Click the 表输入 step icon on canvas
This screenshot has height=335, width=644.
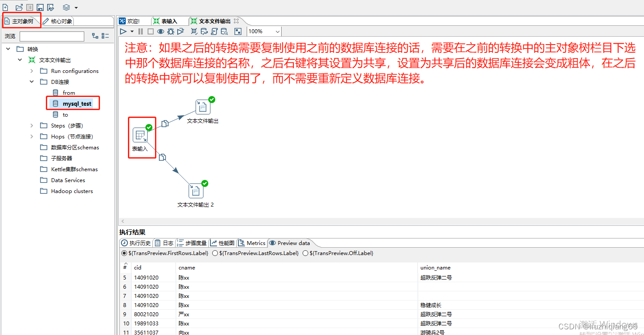click(x=140, y=135)
